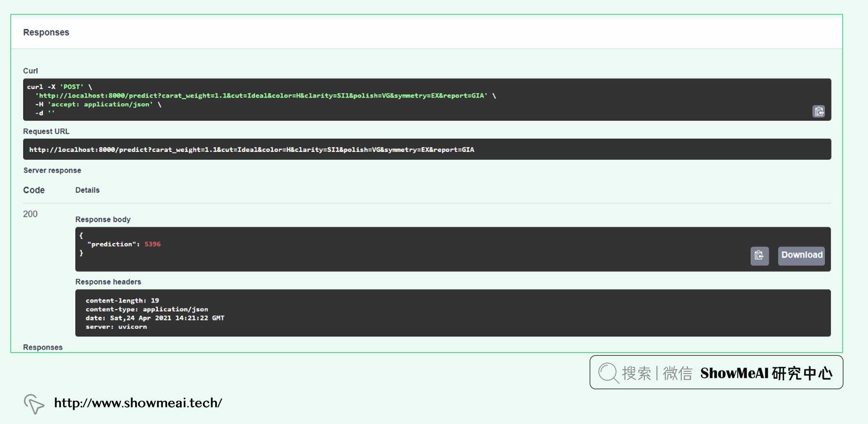The image size is (868, 424).
Task: Click the "prediction" key in response
Action: (x=112, y=244)
